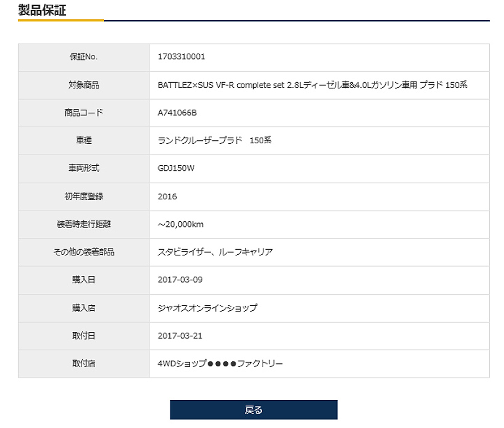Viewport: 504px width, 428px height.
Task: Click the 商品コード label cell
Action: pos(84,113)
